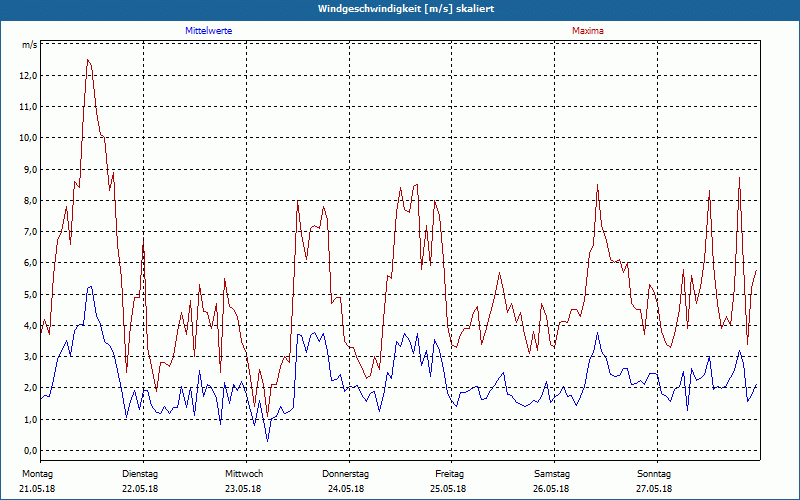Click the 'Donnerstag' day label
This screenshot has width=800, height=500.
pos(345,474)
